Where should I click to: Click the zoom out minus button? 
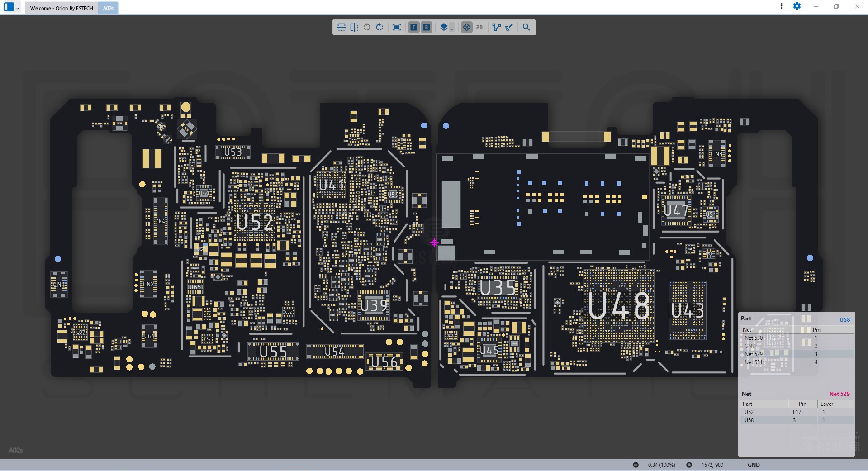[636, 465]
